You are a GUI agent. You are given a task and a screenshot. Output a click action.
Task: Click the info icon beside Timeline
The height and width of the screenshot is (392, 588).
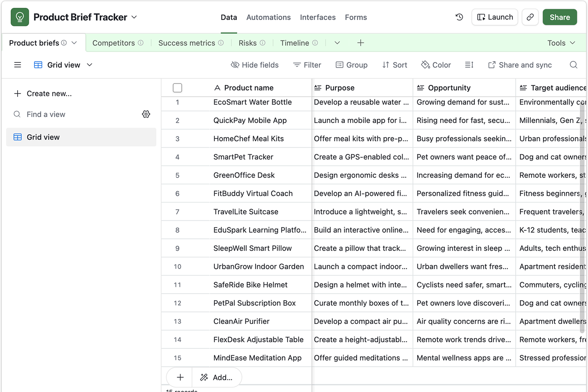click(x=315, y=43)
